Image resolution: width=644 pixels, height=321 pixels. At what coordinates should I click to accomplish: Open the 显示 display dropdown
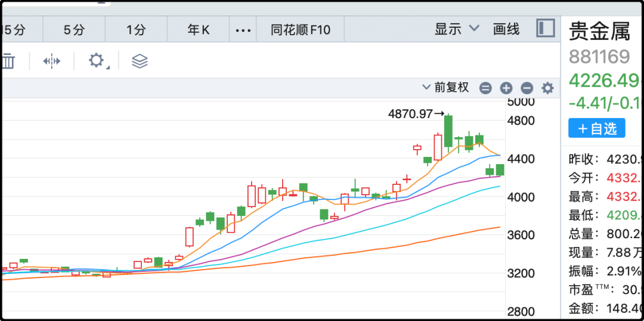click(x=457, y=29)
